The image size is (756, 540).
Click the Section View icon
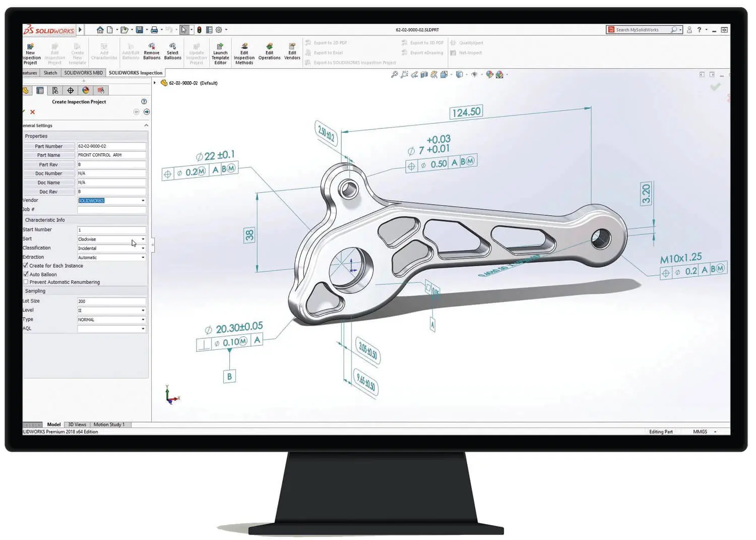424,75
